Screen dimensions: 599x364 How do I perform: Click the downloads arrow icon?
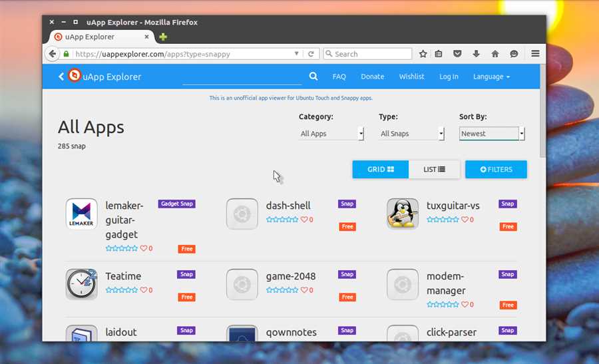[476, 54]
